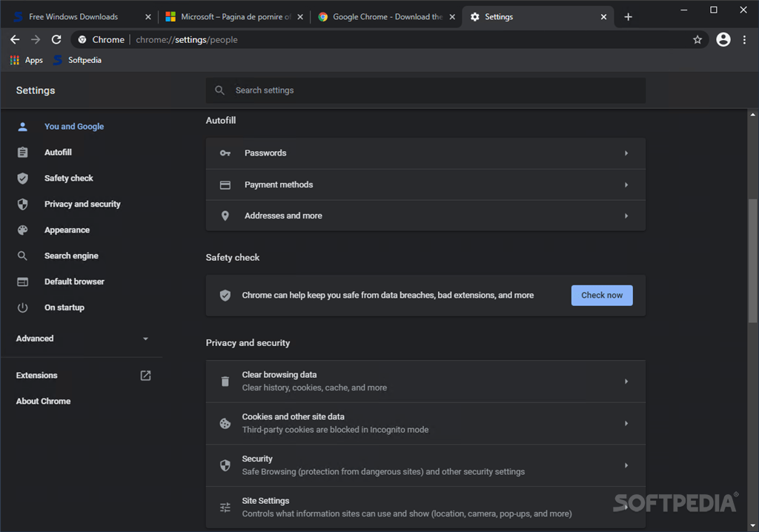This screenshot has height=532, width=759.
Task: Open About Chrome link in sidebar
Action: pos(43,402)
